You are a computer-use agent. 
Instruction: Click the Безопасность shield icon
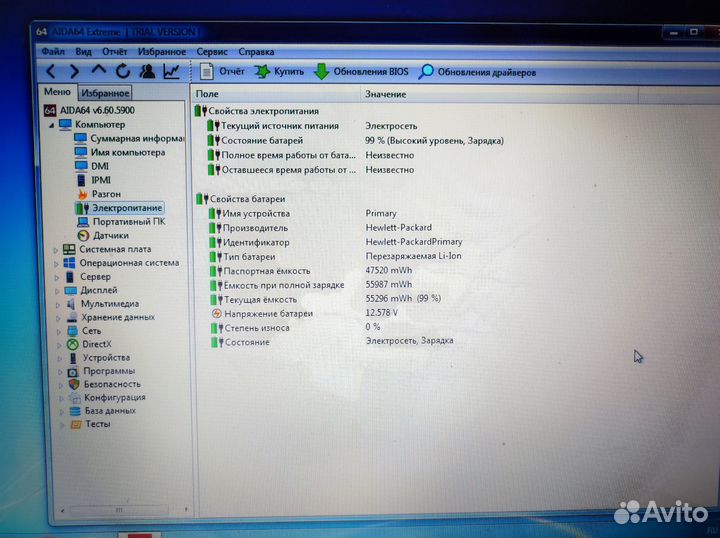[x=74, y=384]
